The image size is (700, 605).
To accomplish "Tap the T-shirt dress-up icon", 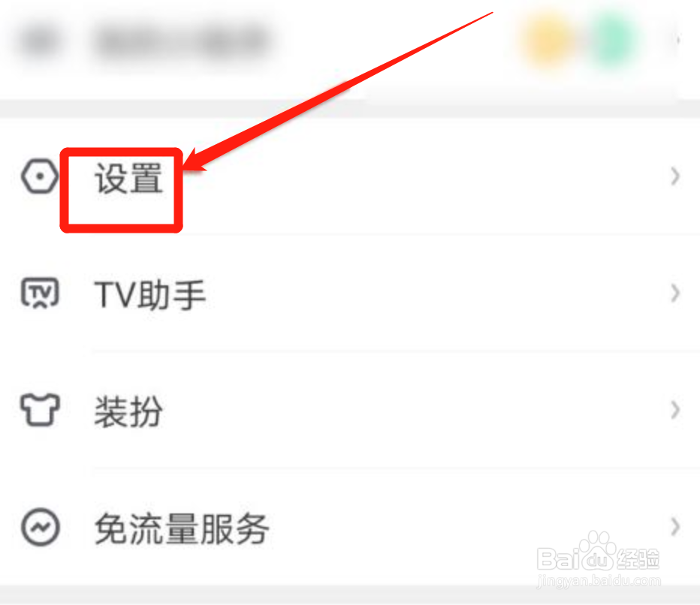I will [40, 410].
